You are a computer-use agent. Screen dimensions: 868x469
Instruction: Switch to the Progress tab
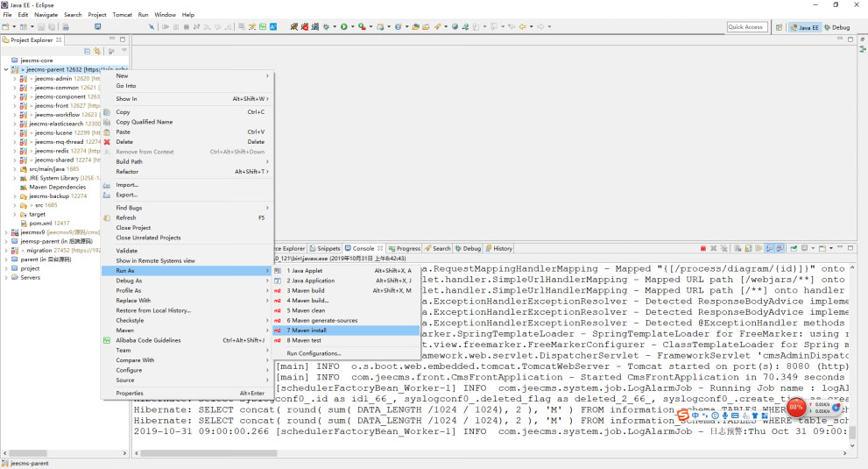tap(405, 249)
